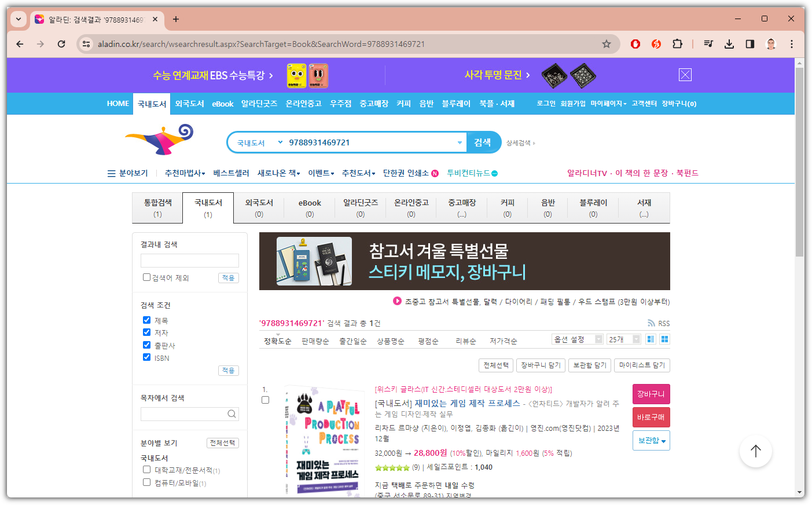Open the browser extensions puzzle icon
This screenshot has height=505, width=812.
(x=677, y=44)
